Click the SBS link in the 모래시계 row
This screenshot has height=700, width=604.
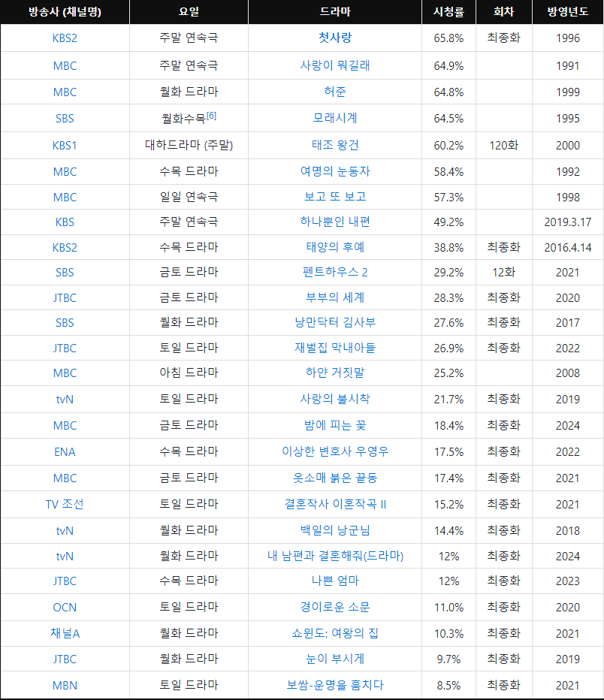(x=65, y=119)
